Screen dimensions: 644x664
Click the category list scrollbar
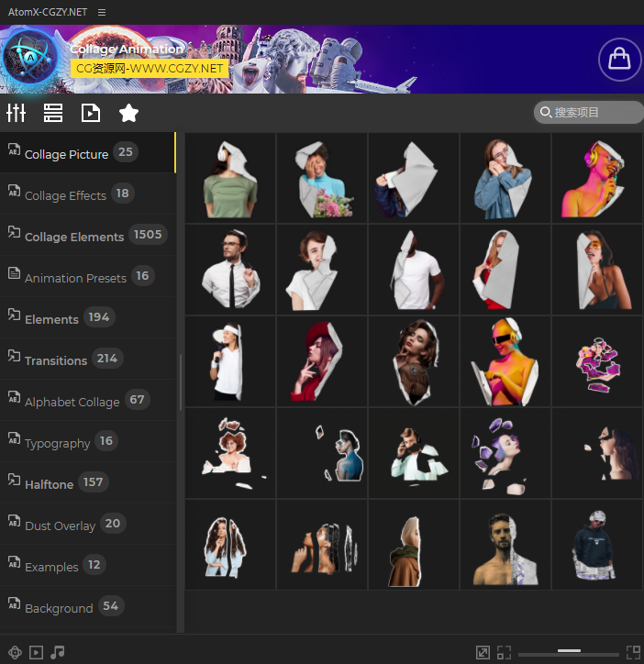click(x=181, y=382)
